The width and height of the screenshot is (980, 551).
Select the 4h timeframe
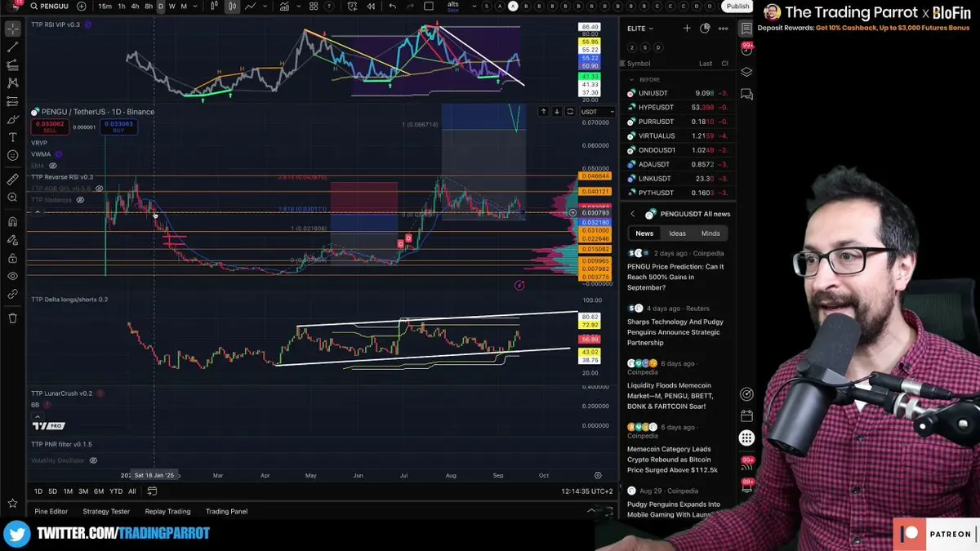[135, 6]
